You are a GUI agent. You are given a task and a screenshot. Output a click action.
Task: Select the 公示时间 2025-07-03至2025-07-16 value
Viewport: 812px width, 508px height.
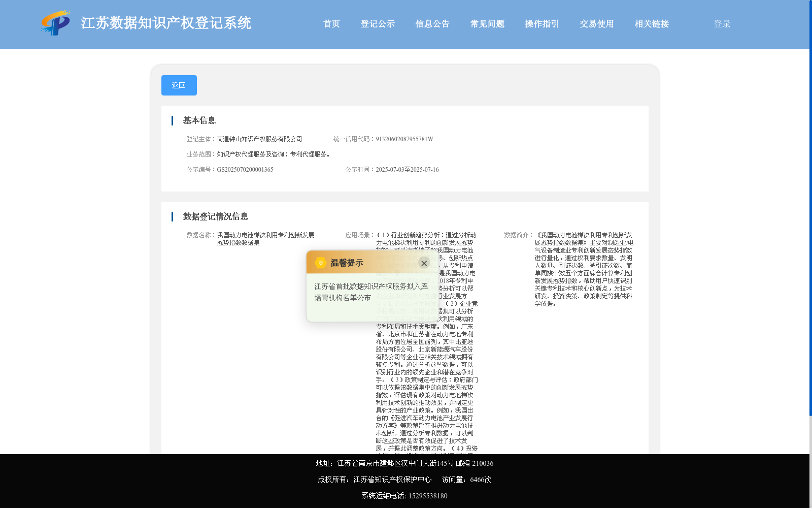[x=407, y=170]
